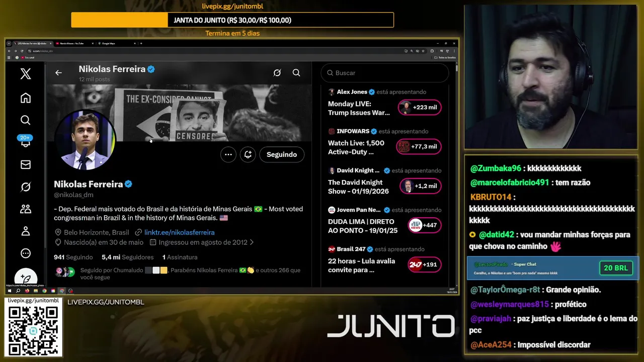This screenshot has width=644, height=362.
Task: Open a new browser tab
Action: click(141, 43)
